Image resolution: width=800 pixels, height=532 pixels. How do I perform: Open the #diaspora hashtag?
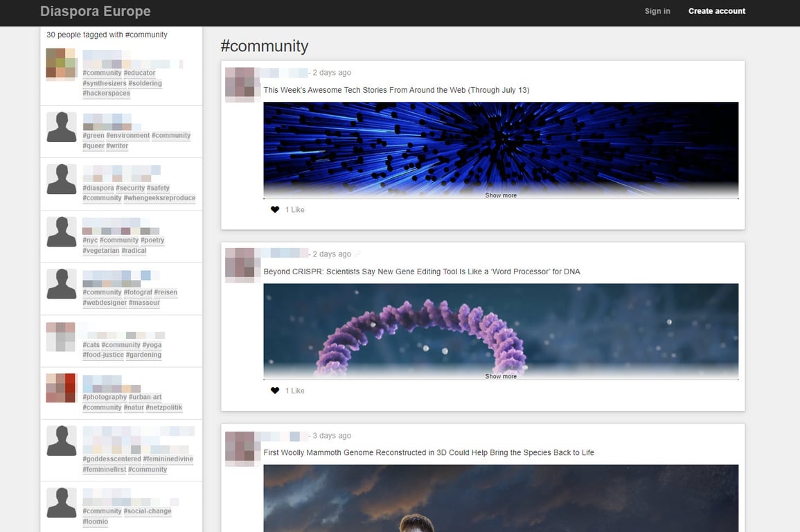coord(96,187)
